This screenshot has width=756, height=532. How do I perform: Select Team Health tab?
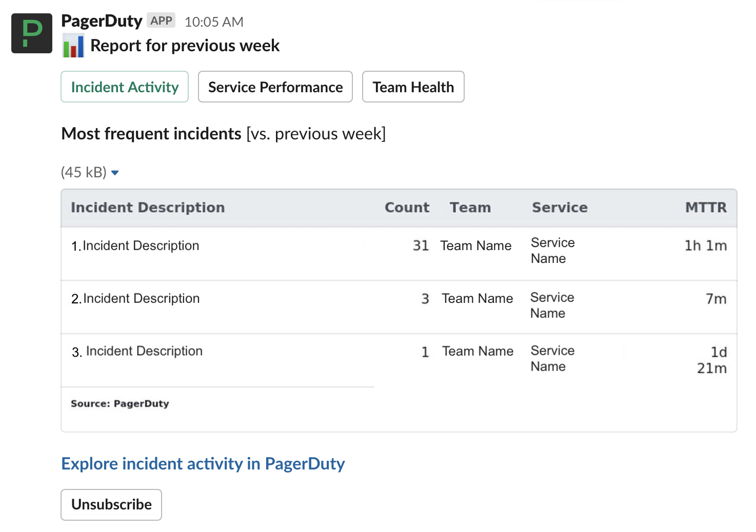pyautogui.click(x=413, y=87)
